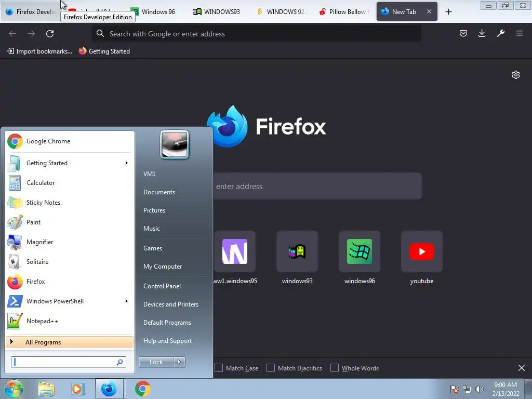
Task: Click the Start menu search box
Action: click(68, 362)
